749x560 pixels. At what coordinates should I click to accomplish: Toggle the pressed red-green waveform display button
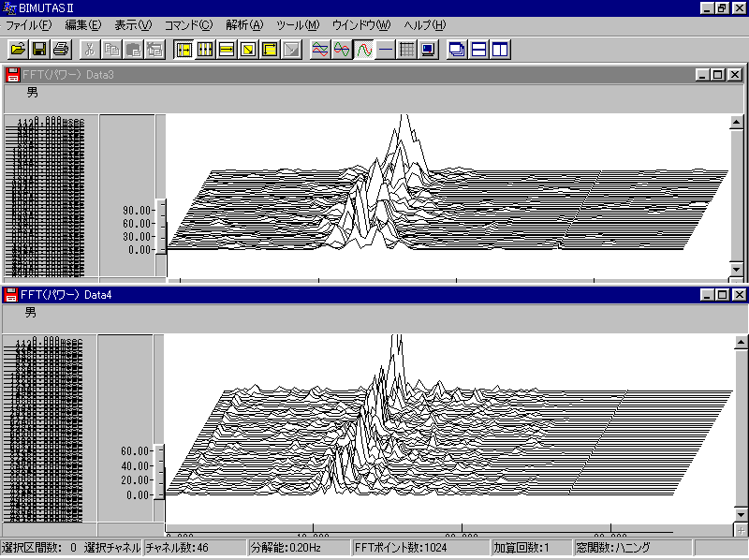[363, 49]
